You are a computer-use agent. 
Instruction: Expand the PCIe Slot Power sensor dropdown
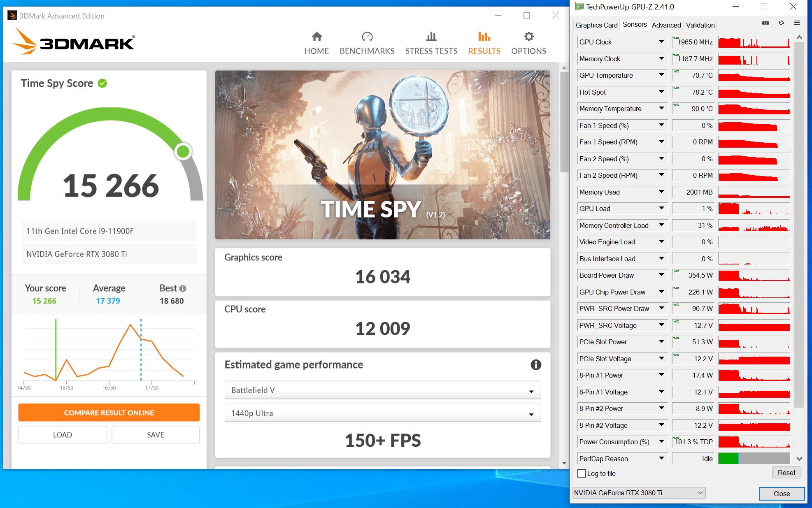coord(661,342)
